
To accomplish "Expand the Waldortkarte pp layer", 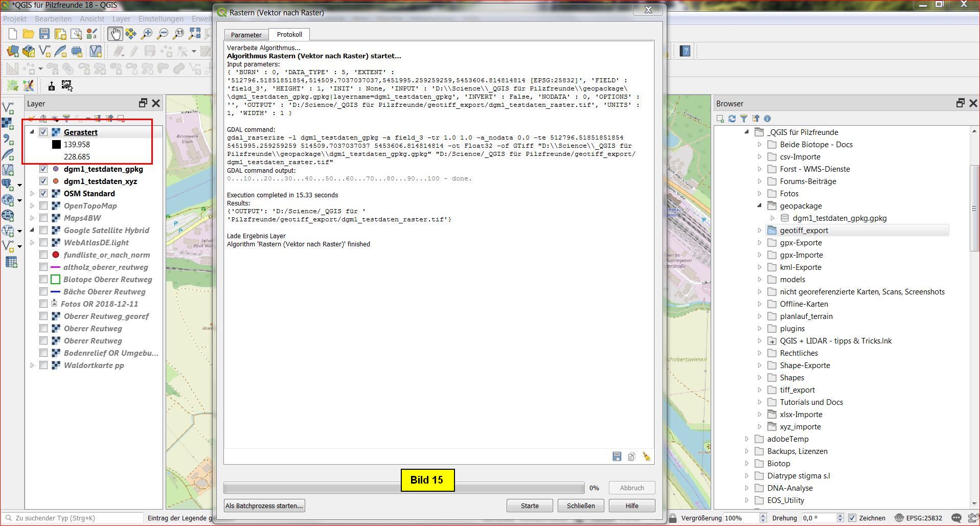I will point(32,365).
